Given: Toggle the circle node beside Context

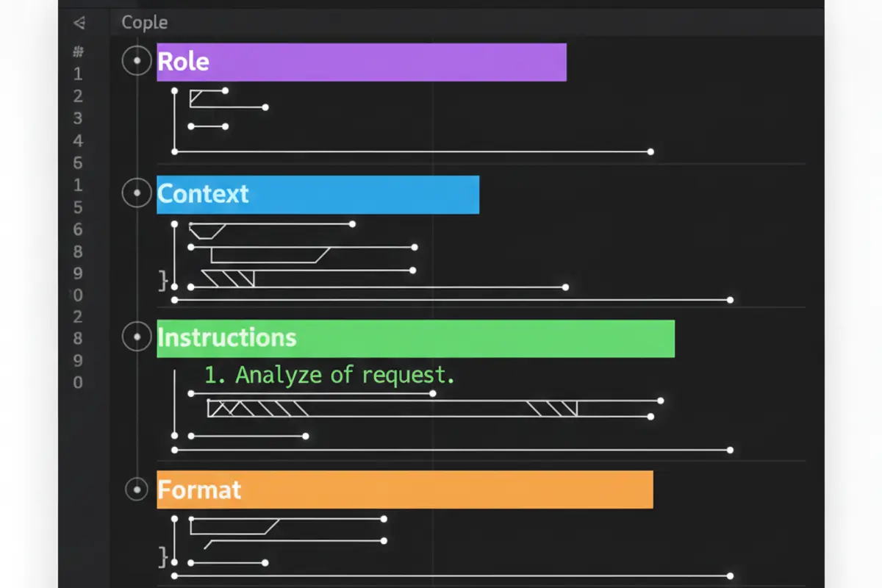Looking at the screenshot, I should (x=137, y=194).
